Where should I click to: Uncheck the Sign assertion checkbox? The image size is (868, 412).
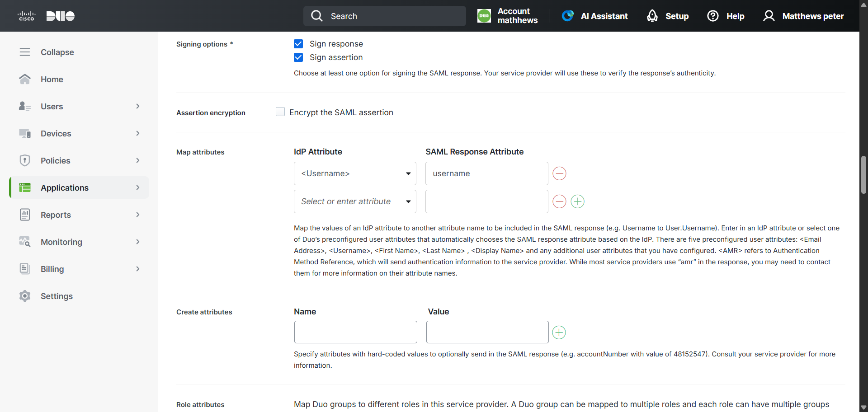pos(298,57)
